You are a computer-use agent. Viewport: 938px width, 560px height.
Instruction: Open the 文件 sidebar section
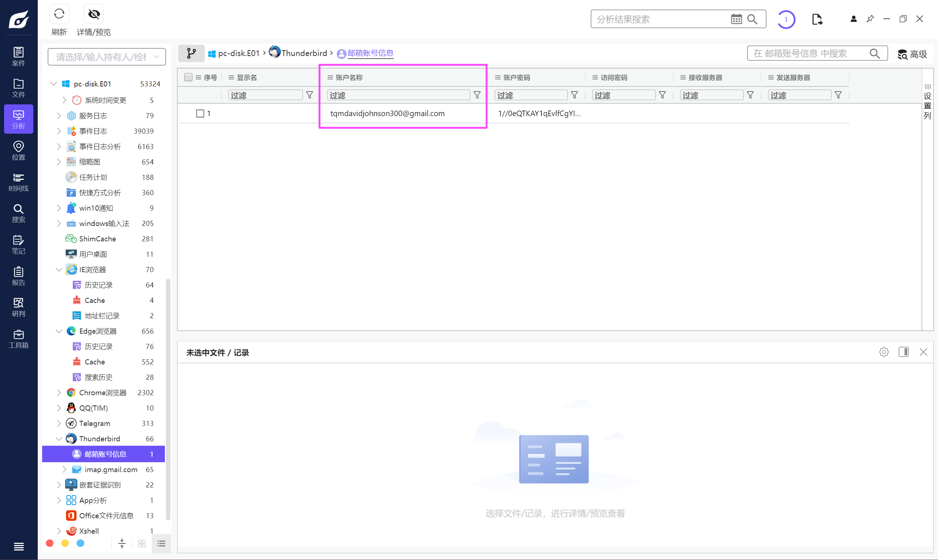18,88
